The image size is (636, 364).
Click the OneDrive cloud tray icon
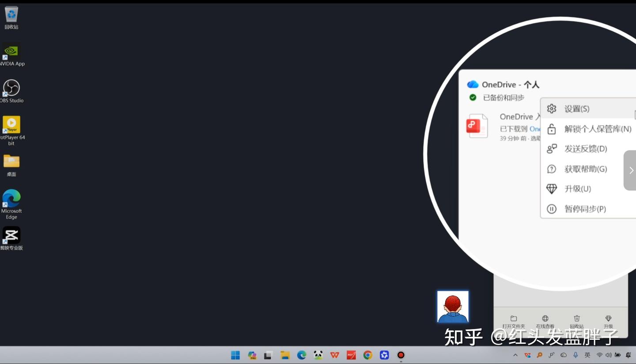pyautogui.click(x=564, y=355)
